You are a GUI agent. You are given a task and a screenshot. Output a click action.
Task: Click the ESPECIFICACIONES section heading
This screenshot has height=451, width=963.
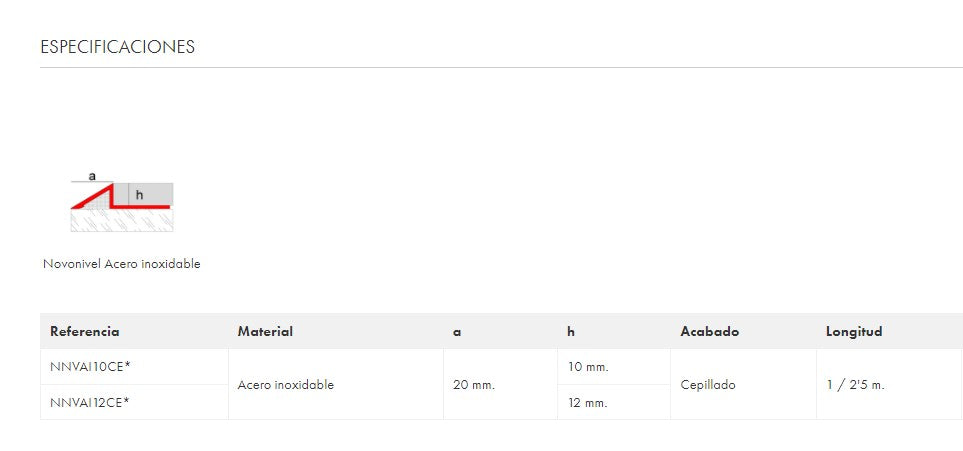click(117, 47)
